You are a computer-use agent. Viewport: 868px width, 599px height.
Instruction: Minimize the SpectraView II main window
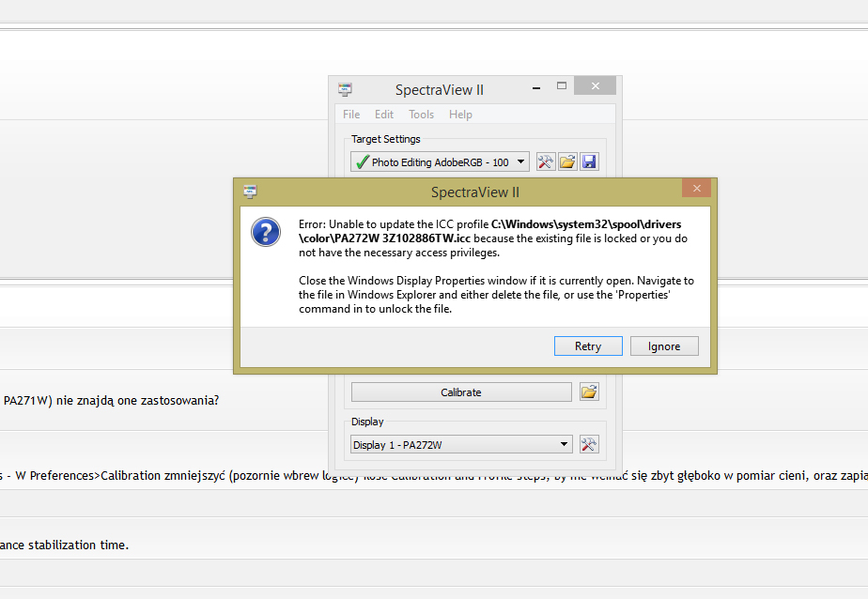[x=535, y=87]
